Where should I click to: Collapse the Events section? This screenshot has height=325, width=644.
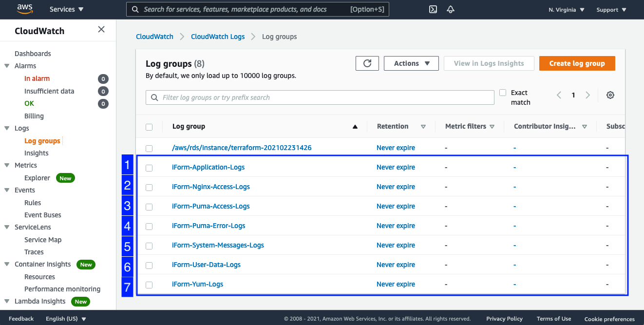(7, 190)
